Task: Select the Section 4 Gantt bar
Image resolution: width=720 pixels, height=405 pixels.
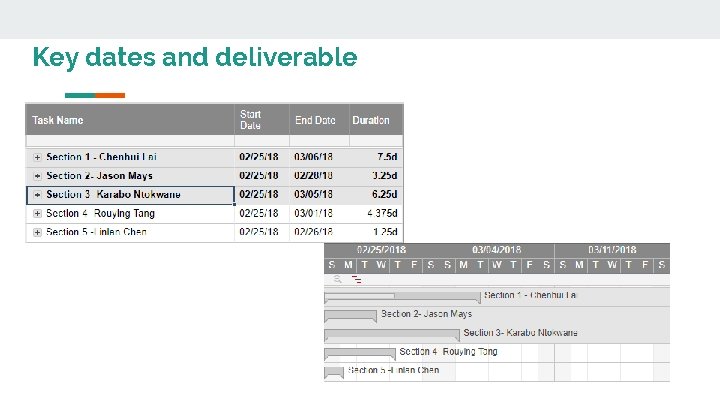Action: pos(360,354)
